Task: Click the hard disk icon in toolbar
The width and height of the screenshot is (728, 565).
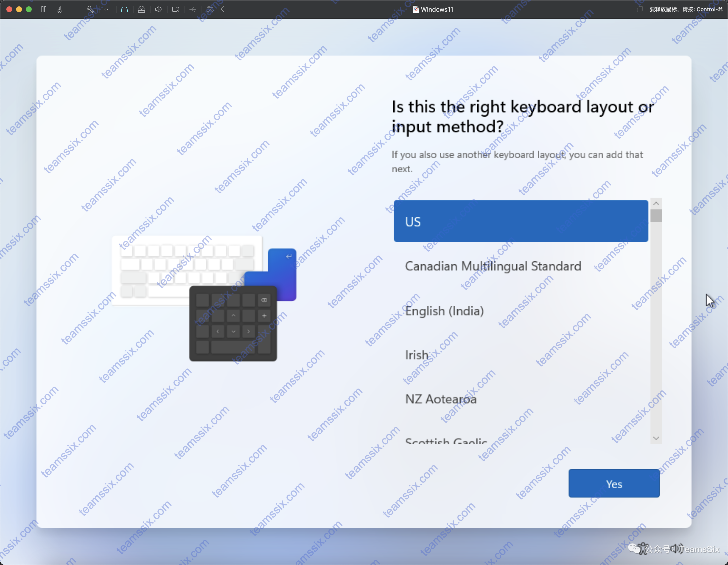Action: (x=124, y=9)
